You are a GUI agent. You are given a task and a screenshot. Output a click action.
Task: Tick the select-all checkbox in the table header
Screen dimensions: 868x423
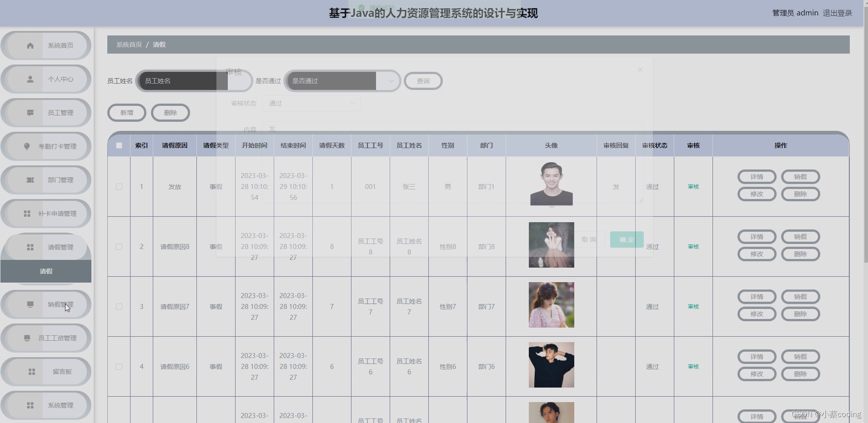(119, 145)
